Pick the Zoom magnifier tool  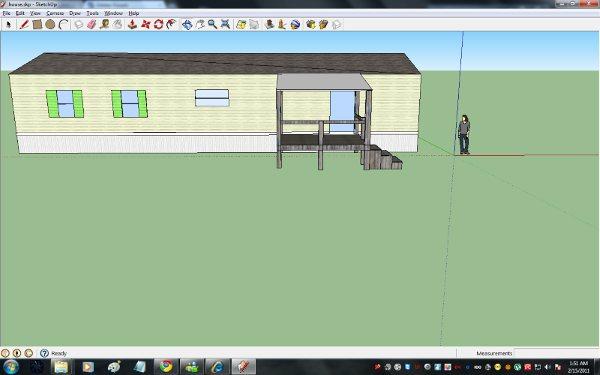click(212, 24)
